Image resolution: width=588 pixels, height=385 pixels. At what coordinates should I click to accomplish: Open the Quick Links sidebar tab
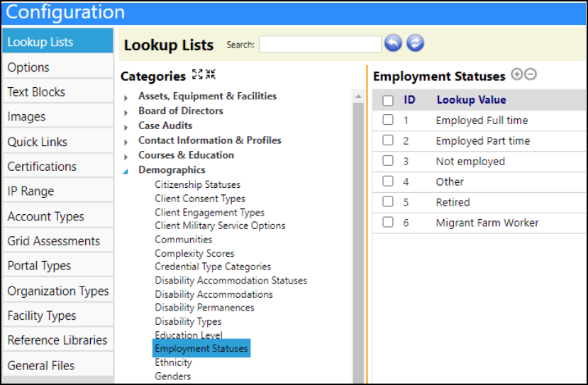point(57,141)
